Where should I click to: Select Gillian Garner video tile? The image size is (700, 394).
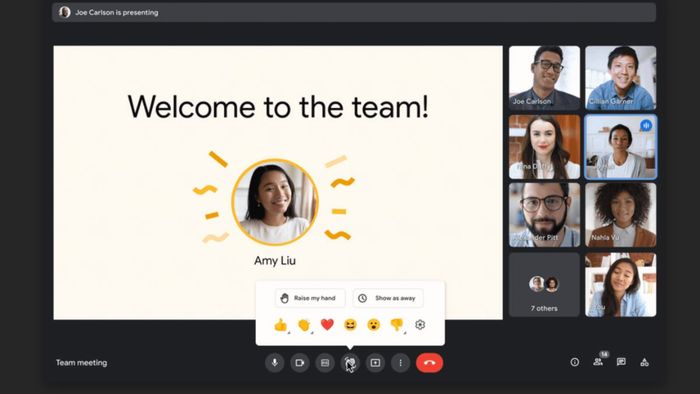pyautogui.click(x=621, y=78)
